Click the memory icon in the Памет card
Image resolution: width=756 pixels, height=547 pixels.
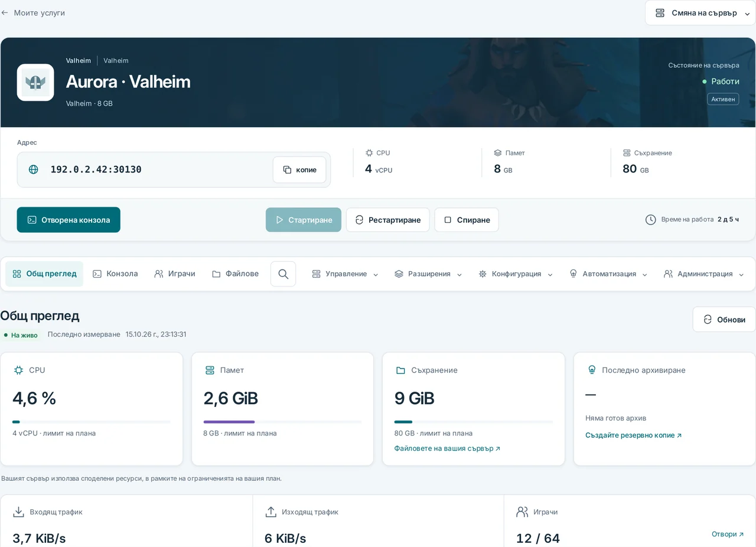pyautogui.click(x=210, y=370)
